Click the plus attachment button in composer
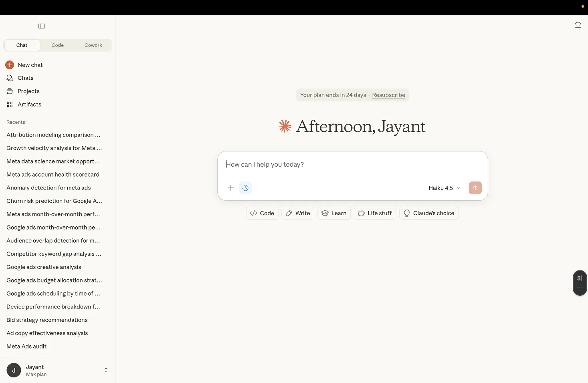This screenshot has height=383, width=588. 231,188
